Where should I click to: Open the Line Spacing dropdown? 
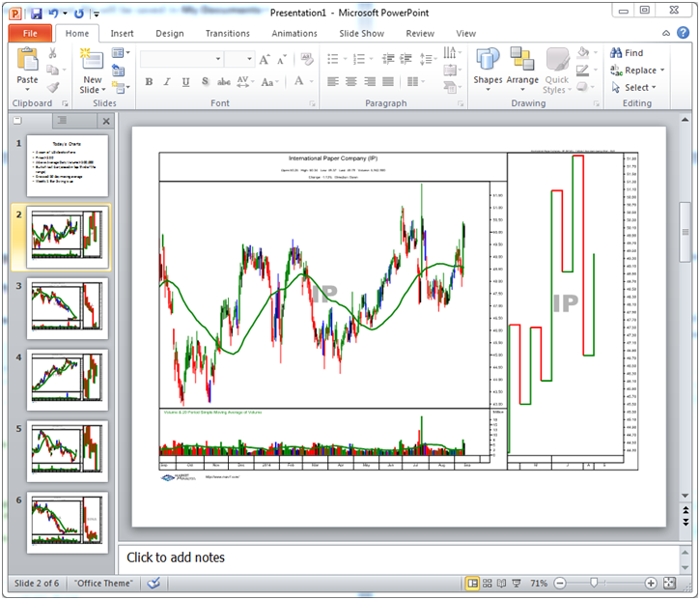click(x=429, y=59)
